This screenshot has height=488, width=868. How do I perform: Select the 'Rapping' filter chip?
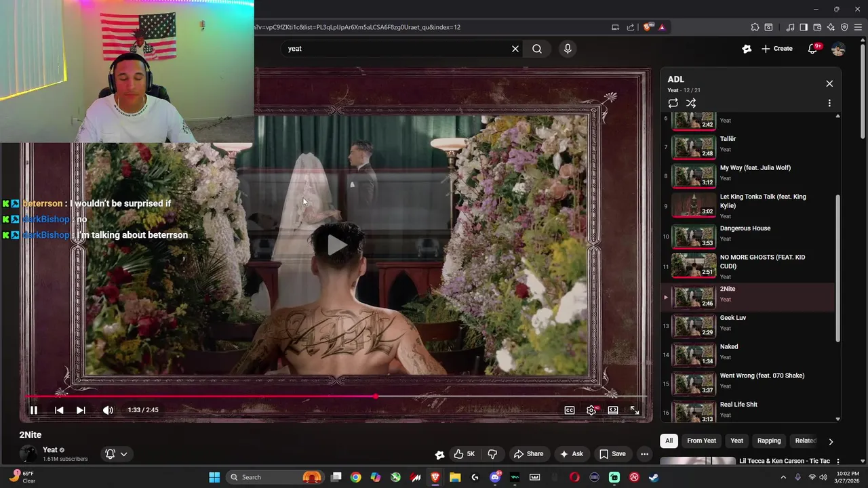pos(769,441)
